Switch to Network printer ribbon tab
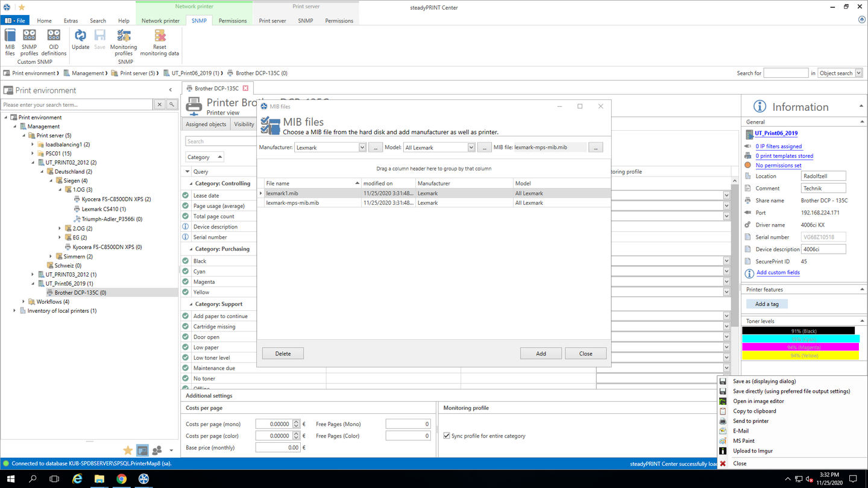 [x=160, y=20]
